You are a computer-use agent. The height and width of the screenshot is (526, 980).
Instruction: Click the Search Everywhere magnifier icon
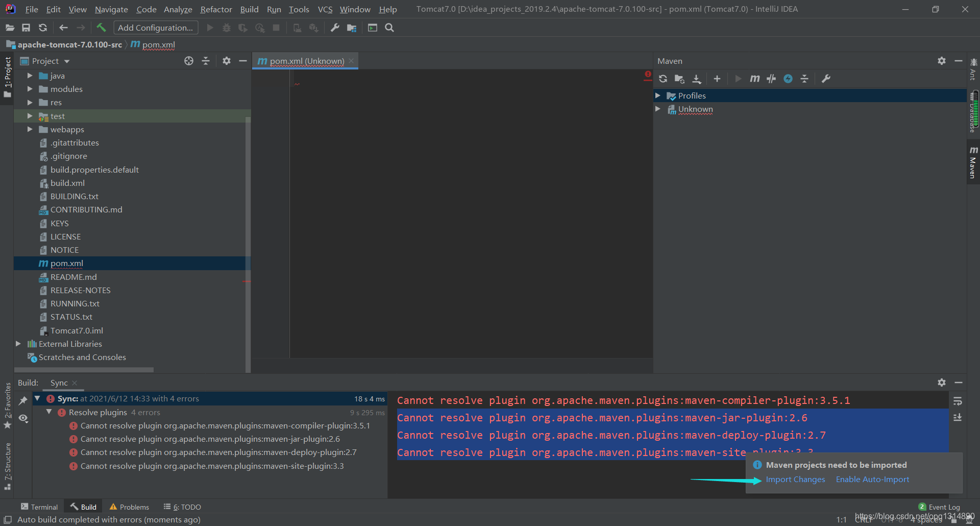pos(389,28)
